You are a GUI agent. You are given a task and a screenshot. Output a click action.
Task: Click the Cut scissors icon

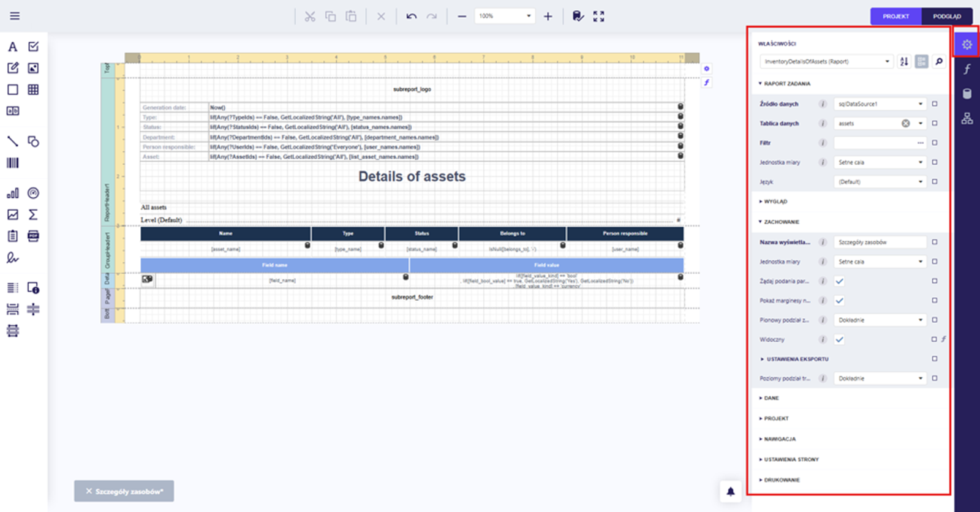[x=310, y=17]
